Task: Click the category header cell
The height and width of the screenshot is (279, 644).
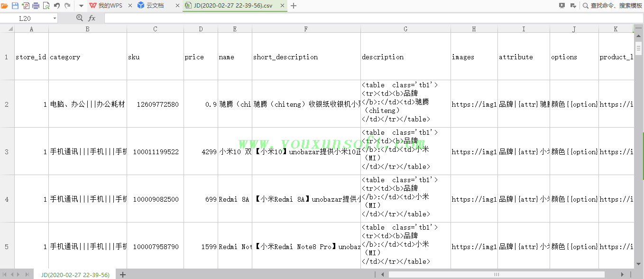Action: [88, 57]
